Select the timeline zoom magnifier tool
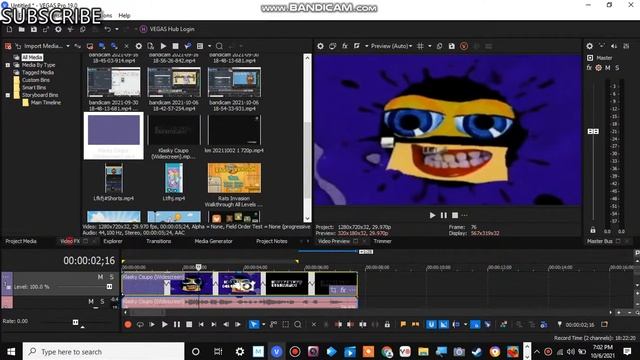 [x=298, y=324]
